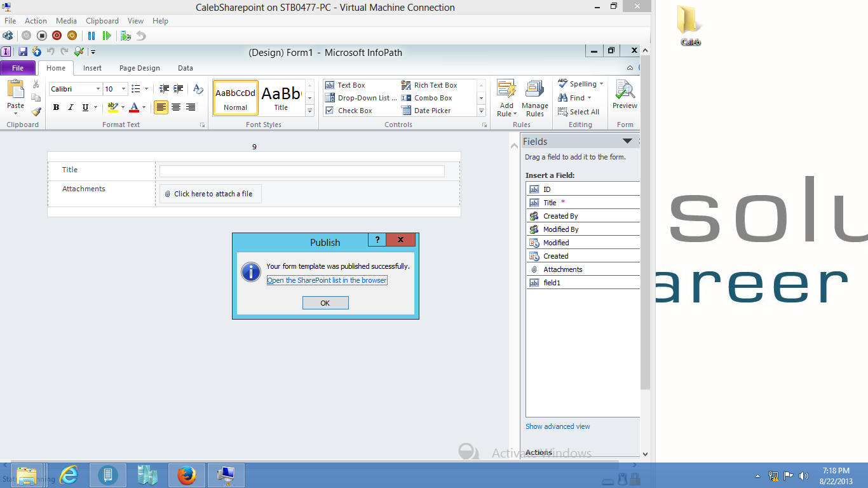The image size is (868, 488).
Task: Click the Paste clipboard icon
Action: coord(15,90)
